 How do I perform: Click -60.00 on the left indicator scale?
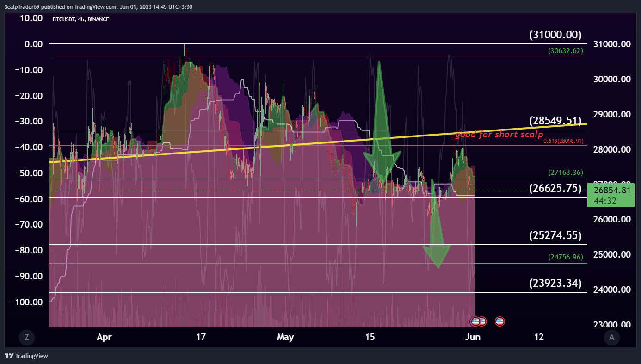point(29,198)
